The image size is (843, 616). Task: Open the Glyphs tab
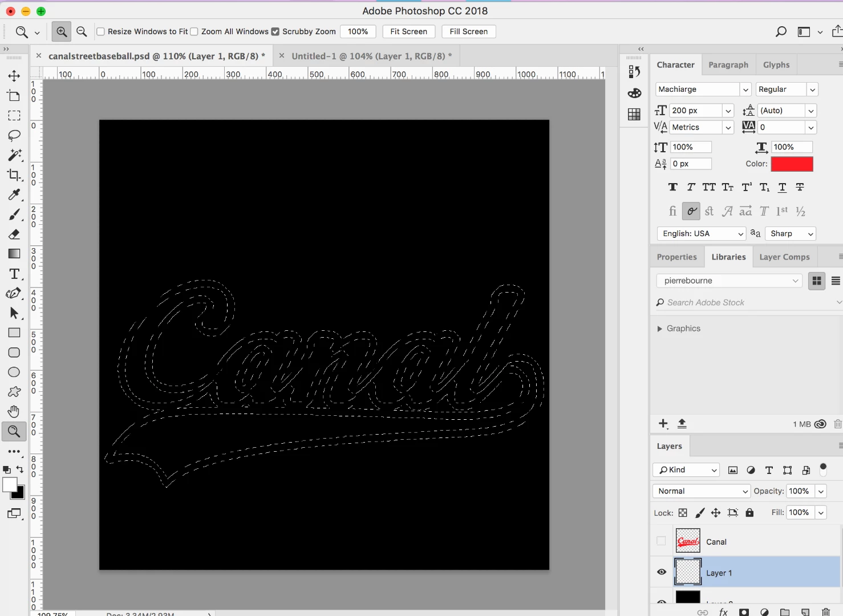(x=776, y=65)
